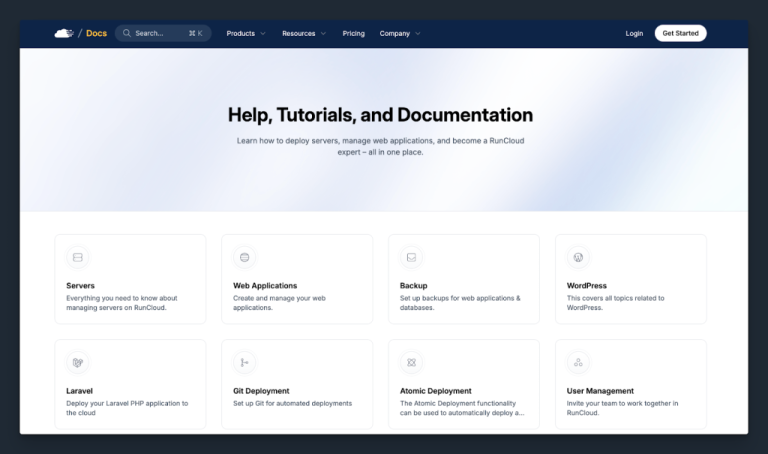768x454 pixels.
Task: Click the Git Deployment branch icon
Action: [245, 362]
